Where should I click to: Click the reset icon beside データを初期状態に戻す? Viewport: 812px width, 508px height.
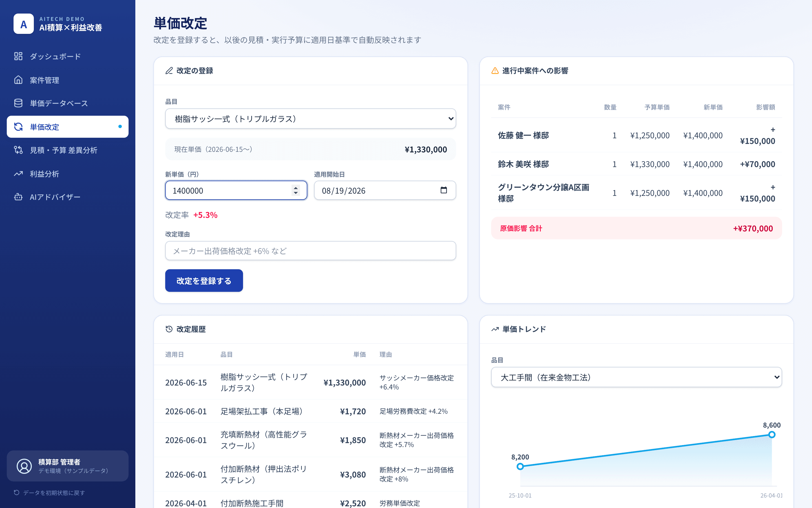pos(16,492)
